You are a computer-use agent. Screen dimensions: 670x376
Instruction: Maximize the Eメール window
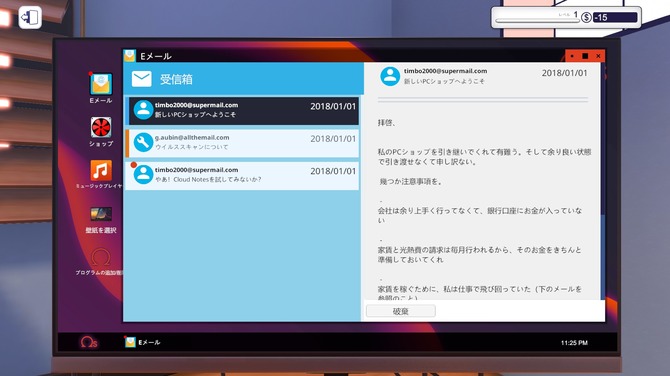click(585, 56)
